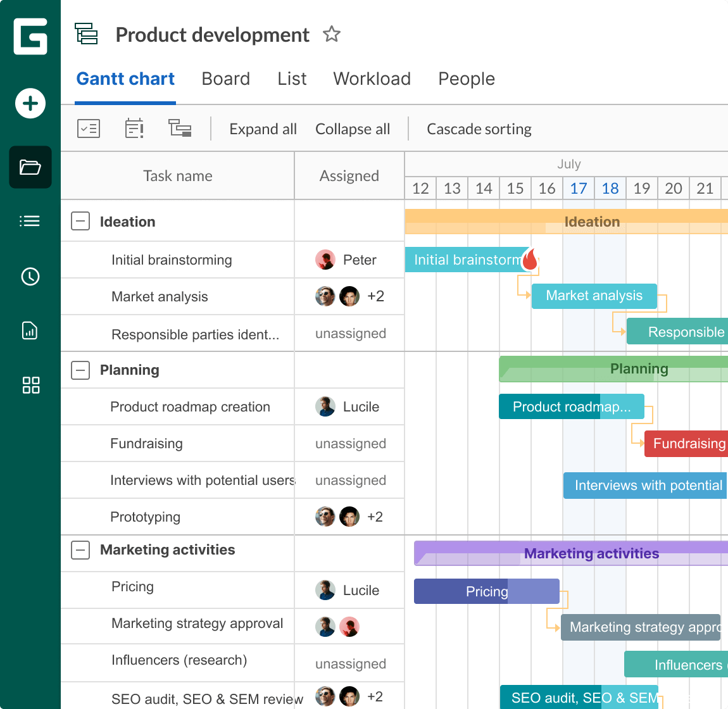The height and width of the screenshot is (709, 728).
Task: Click the Expand all button
Action: click(263, 129)
